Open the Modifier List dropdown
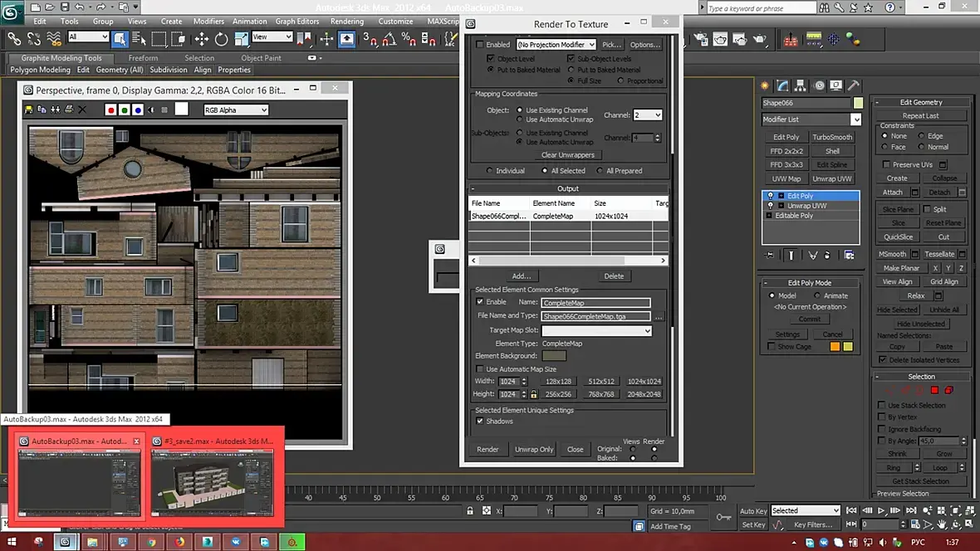980x551 pixels. 855,119
